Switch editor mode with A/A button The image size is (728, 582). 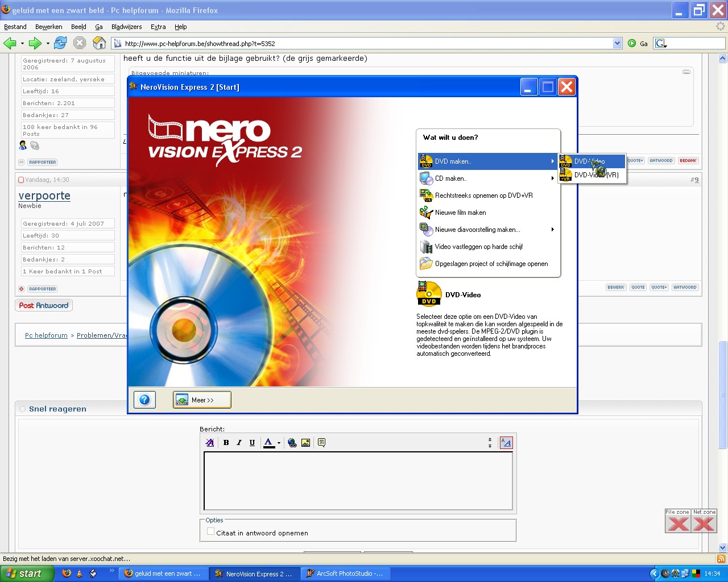coord(506,443)
